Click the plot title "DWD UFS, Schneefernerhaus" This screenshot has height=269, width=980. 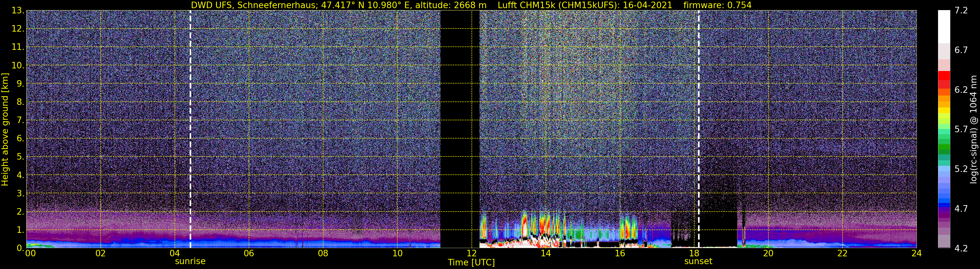pyautogui.click(x=254, y=5)
